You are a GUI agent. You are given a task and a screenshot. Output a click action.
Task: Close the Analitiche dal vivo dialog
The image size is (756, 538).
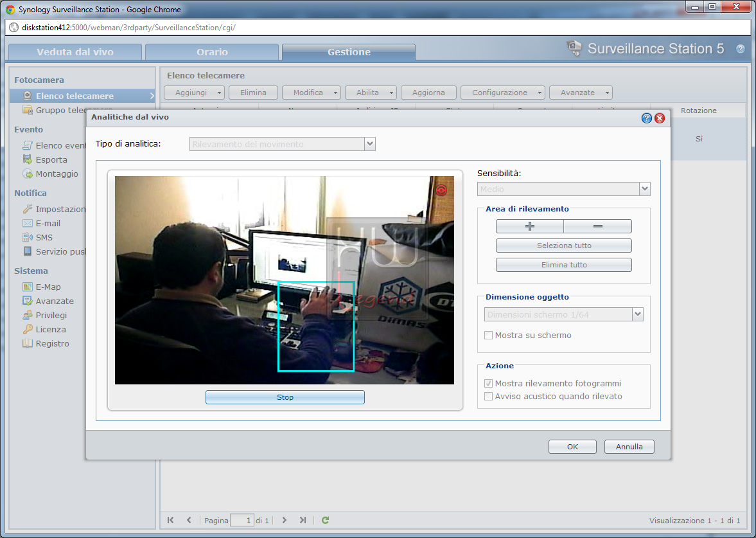[x=660, y=118]
